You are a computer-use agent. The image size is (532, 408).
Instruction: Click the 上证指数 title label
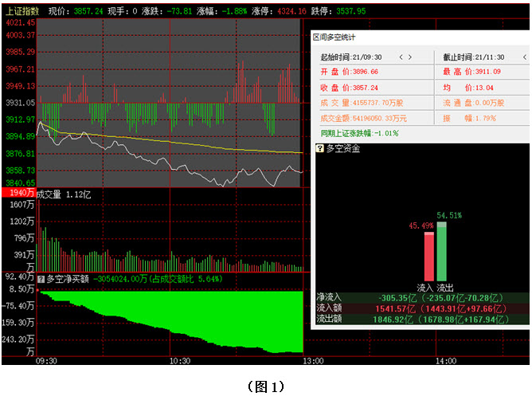22,11
